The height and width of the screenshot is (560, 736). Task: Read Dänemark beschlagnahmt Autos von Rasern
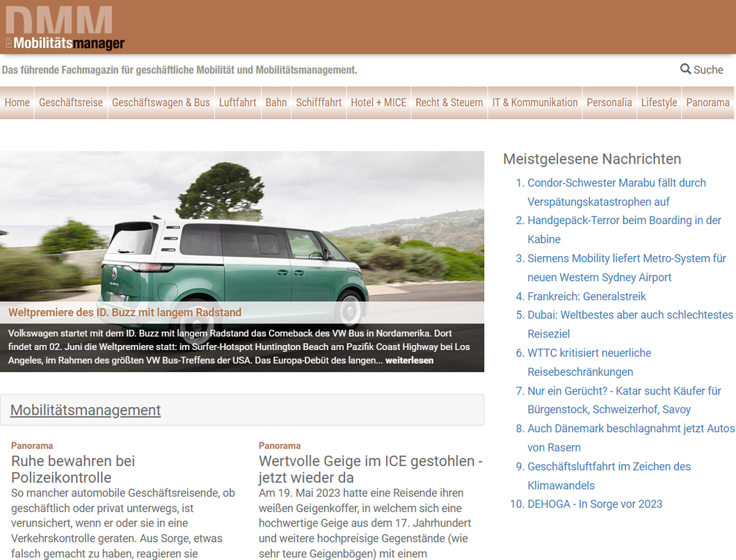[631, 438]
